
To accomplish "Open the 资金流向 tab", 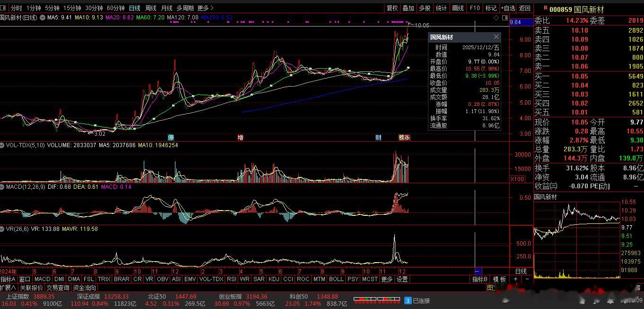I will pos(84,288).
